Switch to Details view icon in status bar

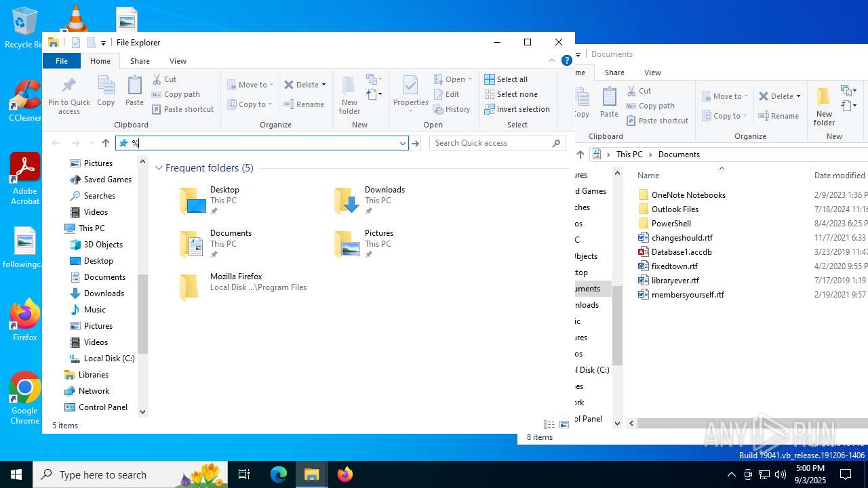tap(549, 425)
